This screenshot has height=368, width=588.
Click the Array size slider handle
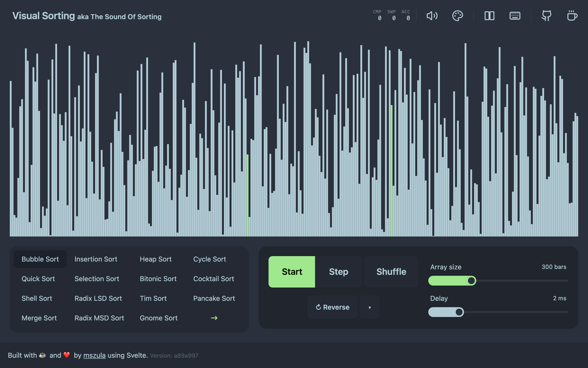[x=471, y=281]
